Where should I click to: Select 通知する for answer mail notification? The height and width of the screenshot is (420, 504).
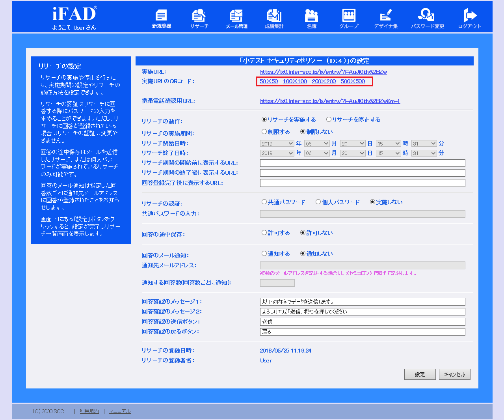(264, 254)
